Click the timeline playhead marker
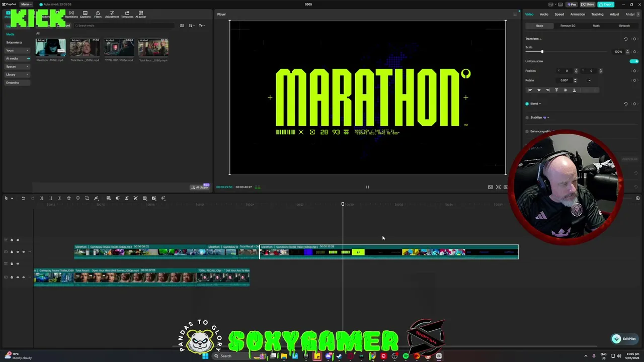This screenshot has height=362, width=644. pos(343,204)
